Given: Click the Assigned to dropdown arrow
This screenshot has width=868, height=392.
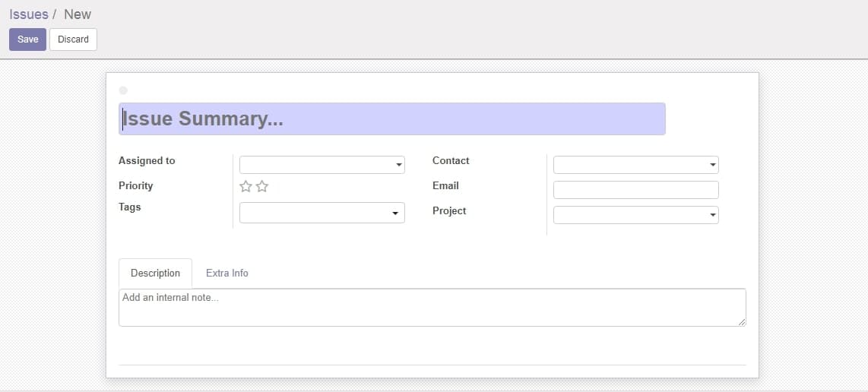Looking at the screenshot, I should pyautogui.click(x=398, y=165).
